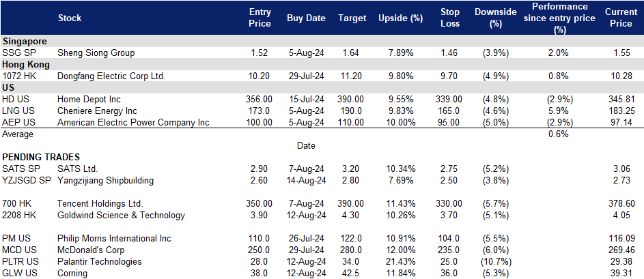644x279 pixels.
Task: Click the "Entry Price" column header
Action: (260, 18)
